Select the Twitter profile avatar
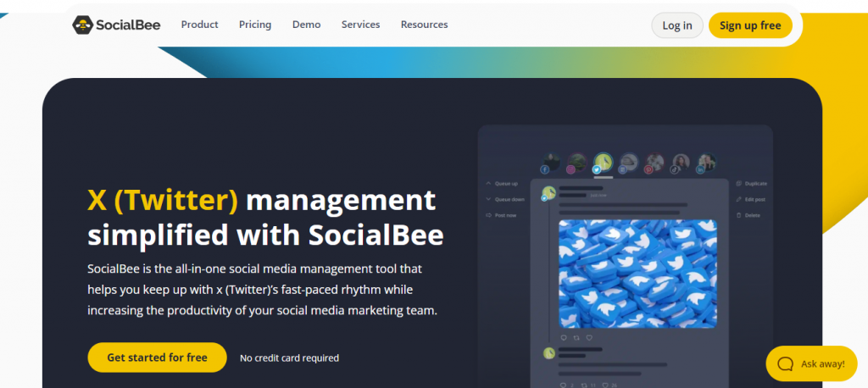868x388 pixels. pyautogui.click(x=604, y=163)
